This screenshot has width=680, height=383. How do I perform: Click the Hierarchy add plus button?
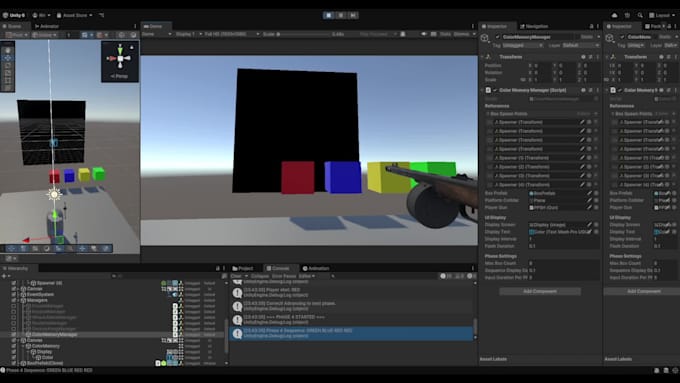pos(4,276)
